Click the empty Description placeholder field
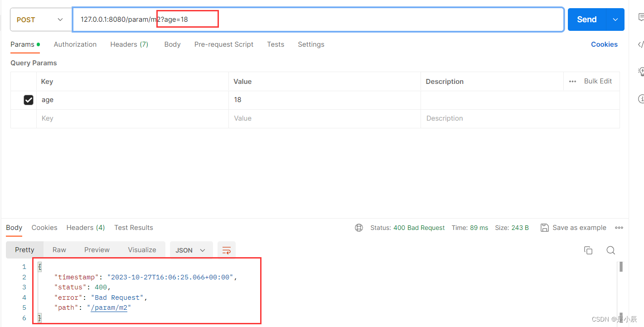The width and height of the screenshot is (644, 327). pyautogui.click(x=520, y=118)
